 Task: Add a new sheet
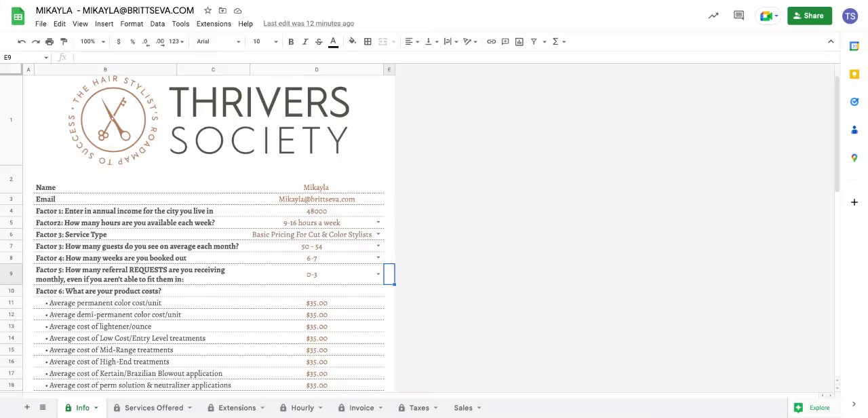(x=27, y=407)
